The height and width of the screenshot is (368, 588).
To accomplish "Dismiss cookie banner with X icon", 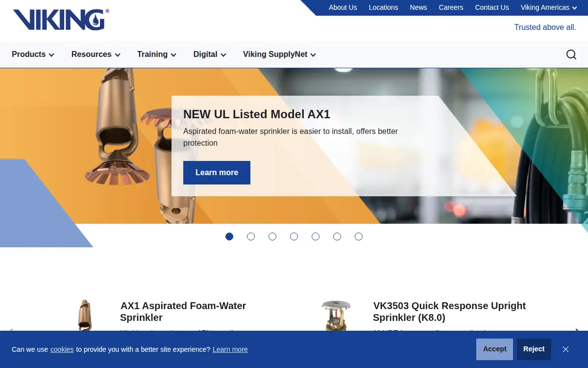I will (x=565, y=349).
